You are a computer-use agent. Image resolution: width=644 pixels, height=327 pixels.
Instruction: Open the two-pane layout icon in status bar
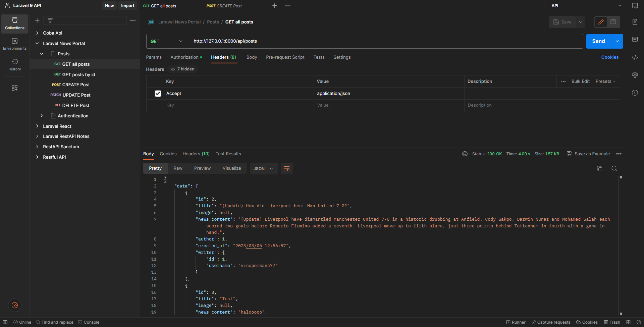click(629, 322)
